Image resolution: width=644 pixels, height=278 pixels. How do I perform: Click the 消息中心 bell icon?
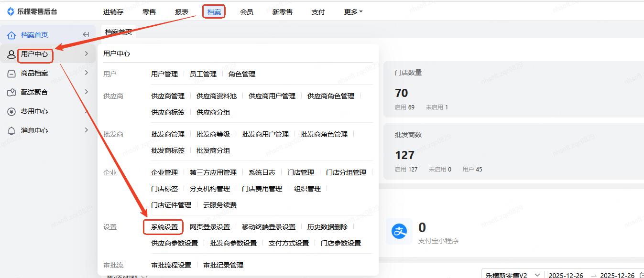pyautogui.click(x=11, y=130)
